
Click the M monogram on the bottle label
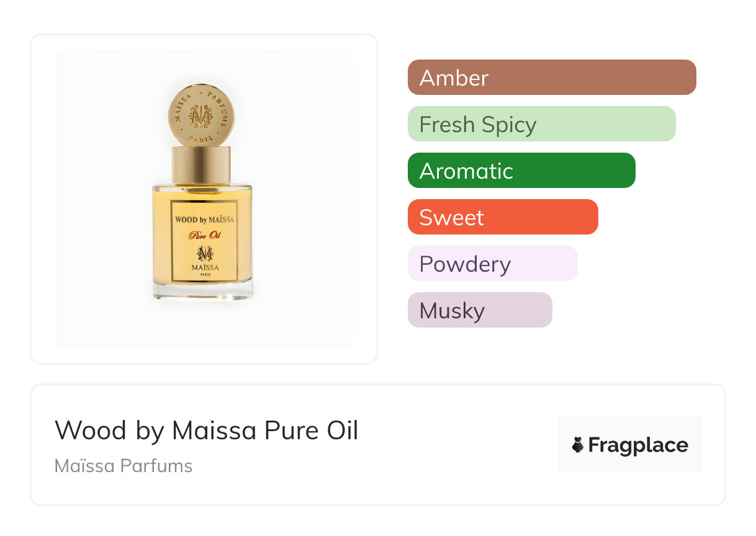pos(204,253)
